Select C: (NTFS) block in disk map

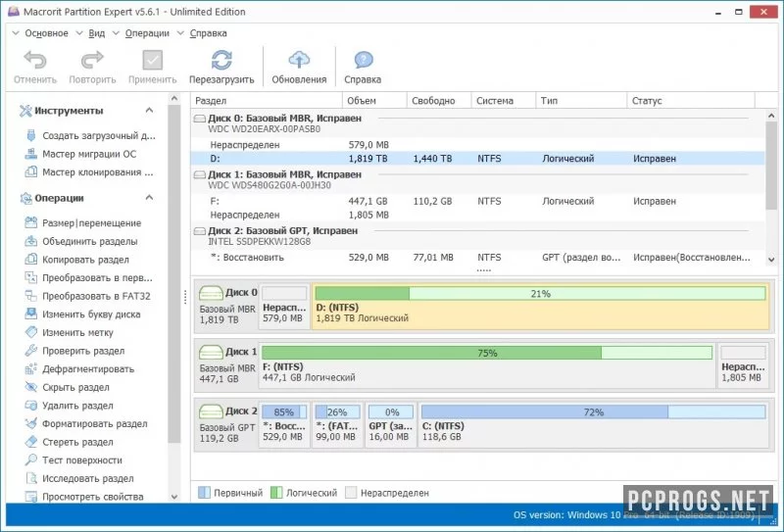(593, 425)
